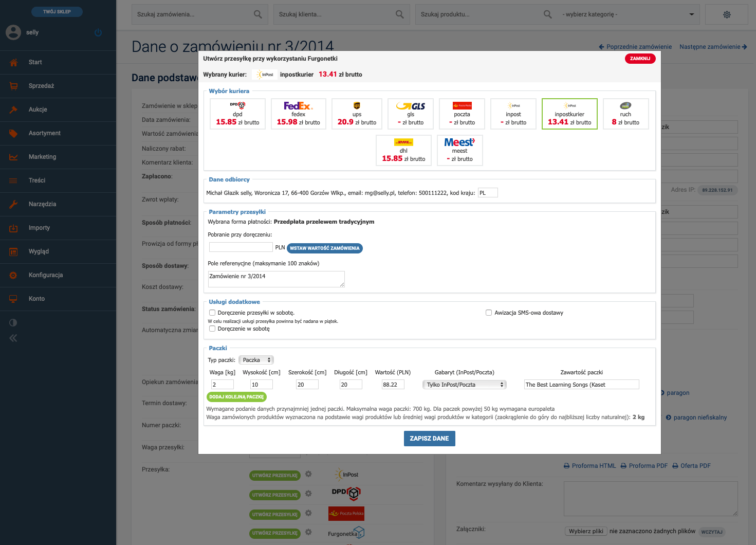The image size is (756, 545).
Task: Open the Konto monitor icon
Action: 13,299
